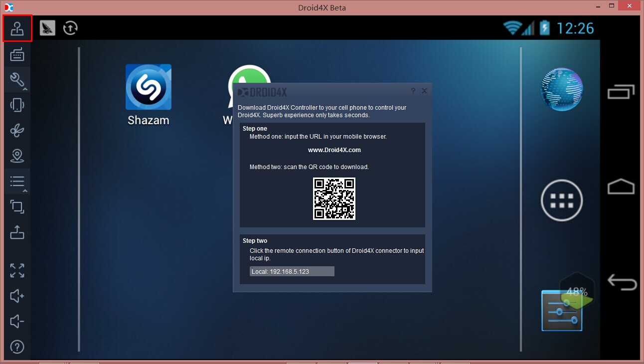The height and width of the screenshot is (364, 644).
Task: Click the QR code image
Action: pyautogui.click(x=334, y=198)
